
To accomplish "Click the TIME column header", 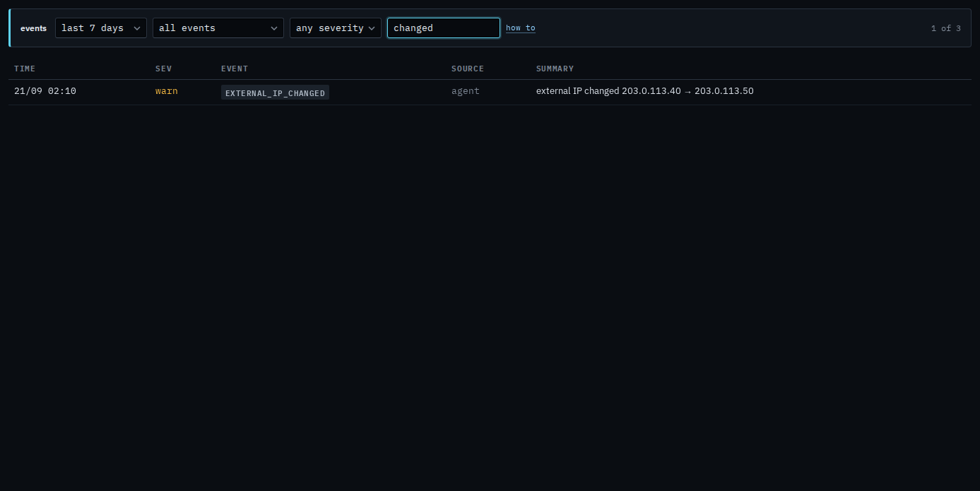I will pyautogui.click(x=25, y=69).
